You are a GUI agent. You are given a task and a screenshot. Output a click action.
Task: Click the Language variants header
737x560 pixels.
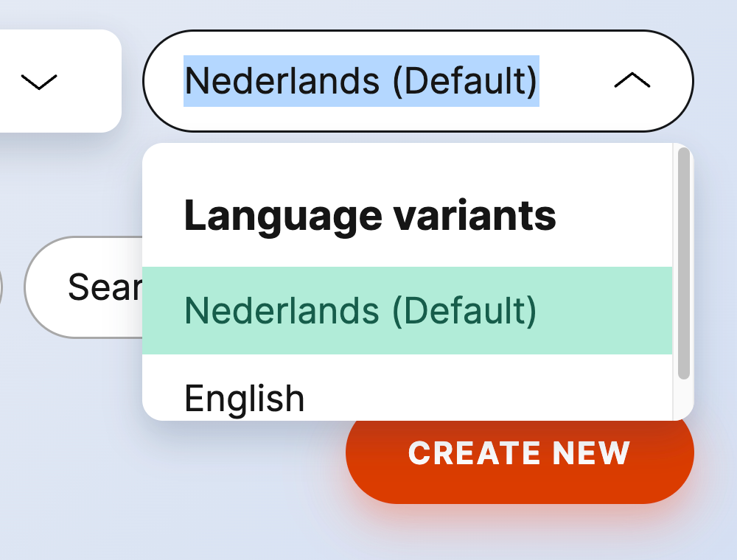click(x=371, y=214)
